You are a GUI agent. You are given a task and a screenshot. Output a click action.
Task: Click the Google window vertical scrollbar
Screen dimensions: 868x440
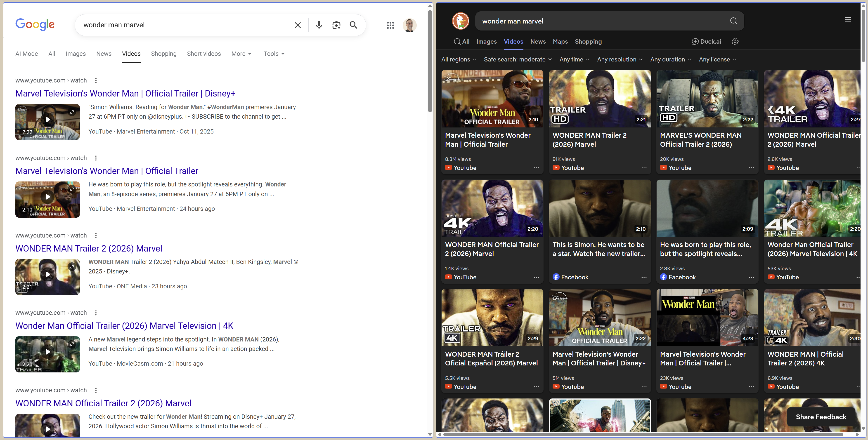(430, 61)
